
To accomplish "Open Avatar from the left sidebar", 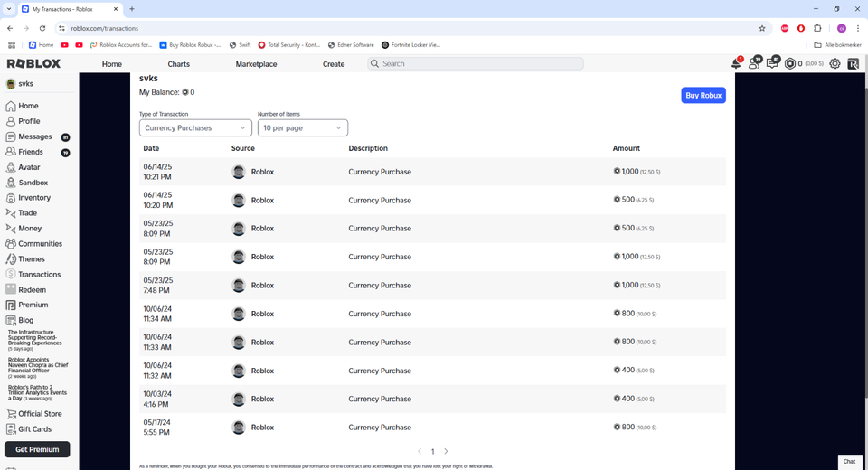I will pos(29,167).
